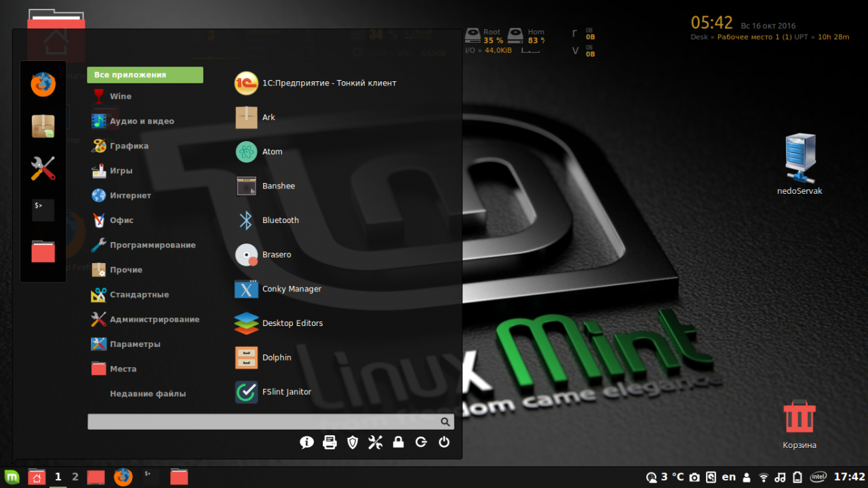This screenshot has height=488, width=868.
Task: Log out using the logout arrow icon
Action: pos(421,443)
